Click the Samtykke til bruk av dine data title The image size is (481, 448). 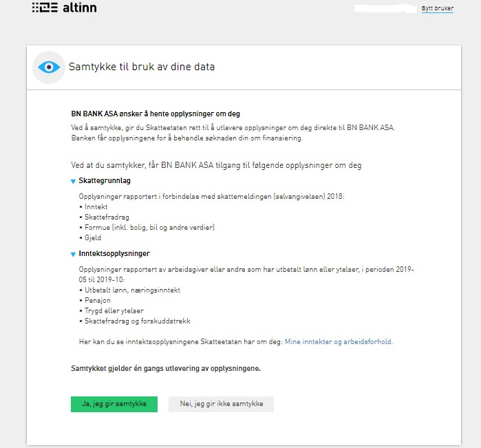coord(142,67)
